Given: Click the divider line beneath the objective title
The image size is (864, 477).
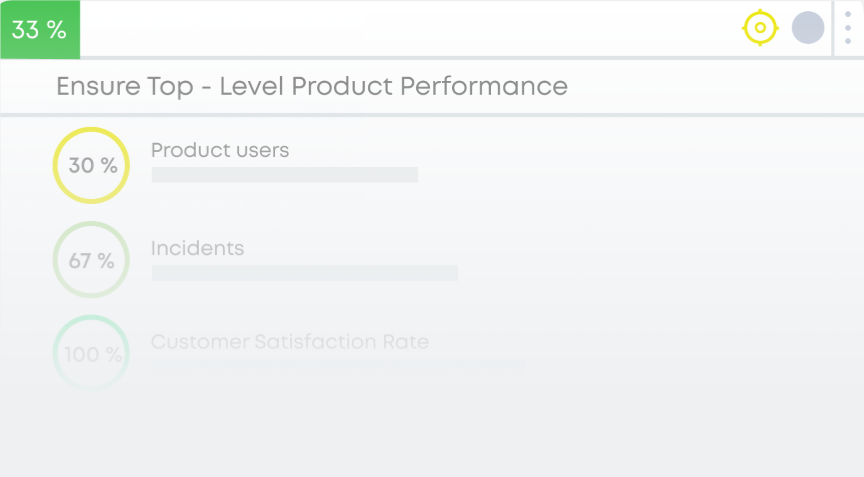Looking at the screenshot, I should coord(432,115).
